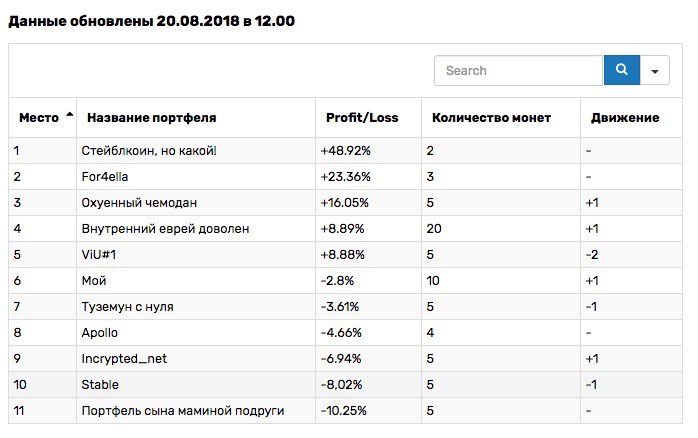The height and width of the screenshot is (438, 698).
Task: Open the dropdown arrow next to search
Action: [654, 70]
